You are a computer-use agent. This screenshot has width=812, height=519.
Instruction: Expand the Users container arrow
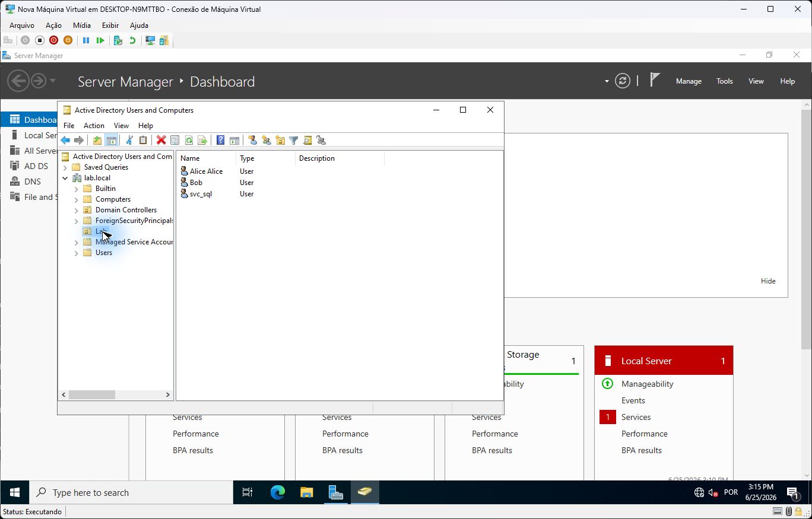tap(76, 253)
